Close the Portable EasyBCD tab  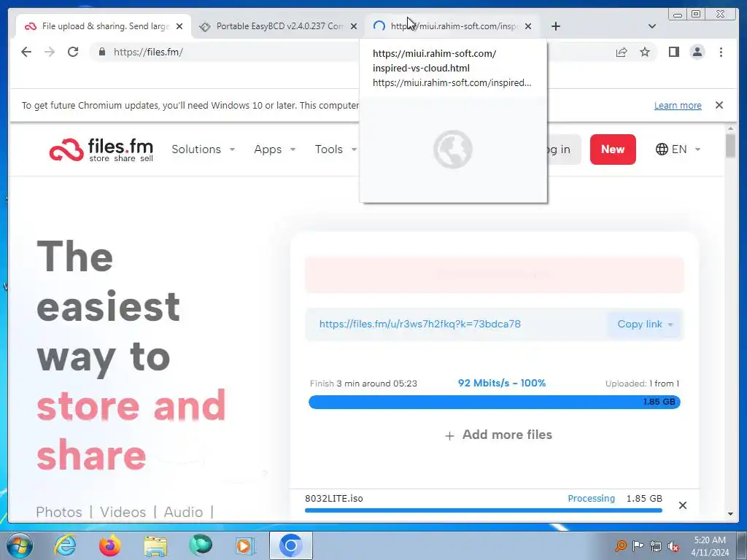click(354, 26)
